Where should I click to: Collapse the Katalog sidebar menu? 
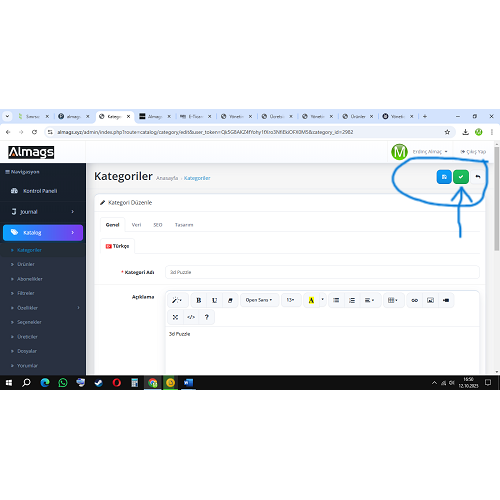(43, 232)
